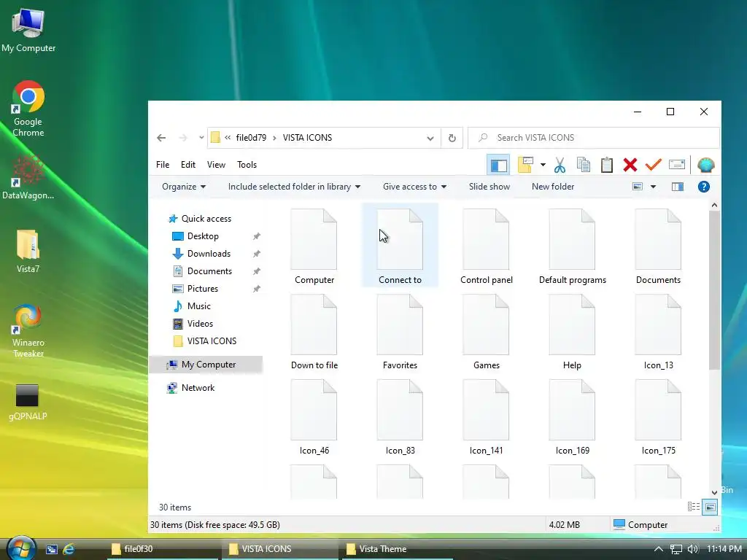Open the File menu

coord(163,165)
